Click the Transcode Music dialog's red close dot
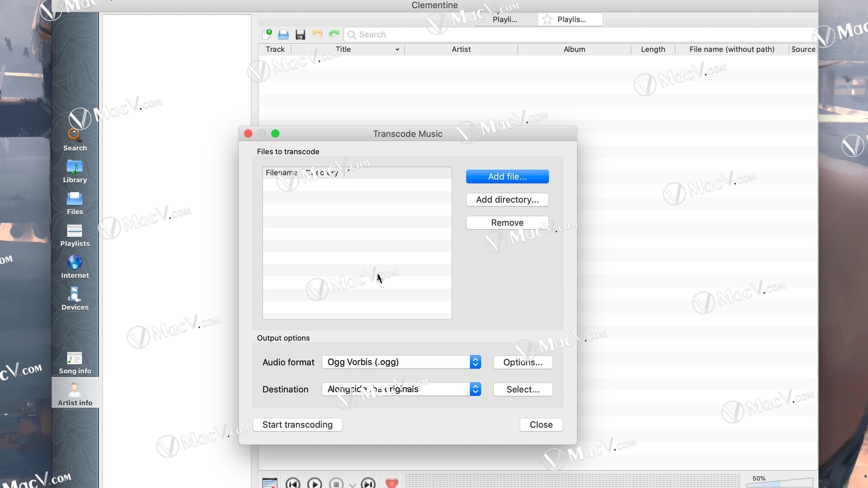868x488 pixels. (248, 134)
